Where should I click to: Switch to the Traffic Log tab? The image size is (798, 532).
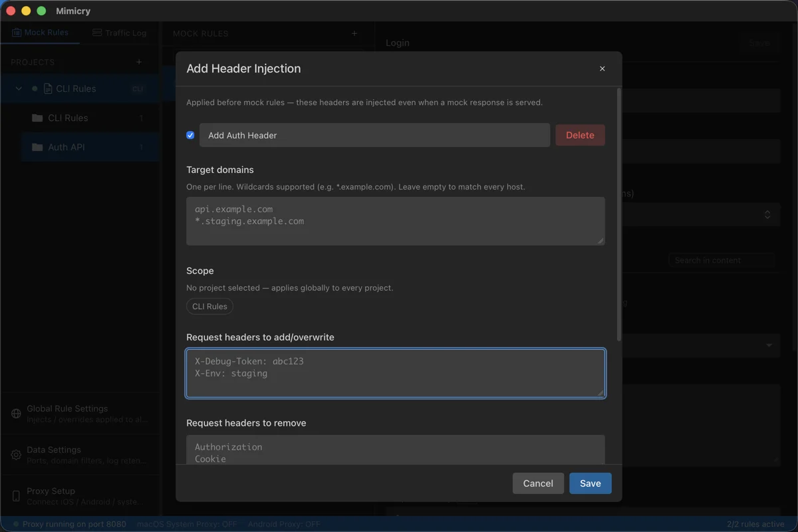coord(119,33)
